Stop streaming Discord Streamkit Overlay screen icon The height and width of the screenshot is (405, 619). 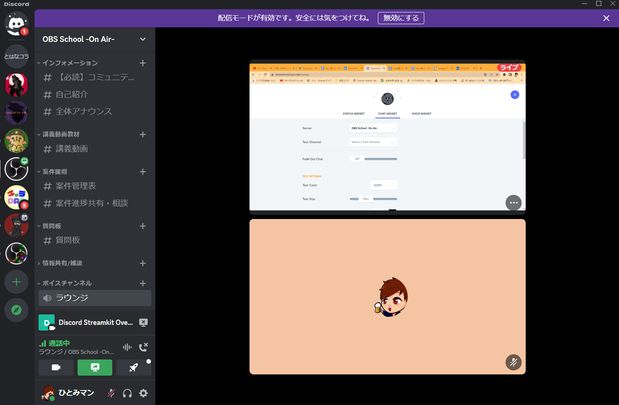pos(143,322)
